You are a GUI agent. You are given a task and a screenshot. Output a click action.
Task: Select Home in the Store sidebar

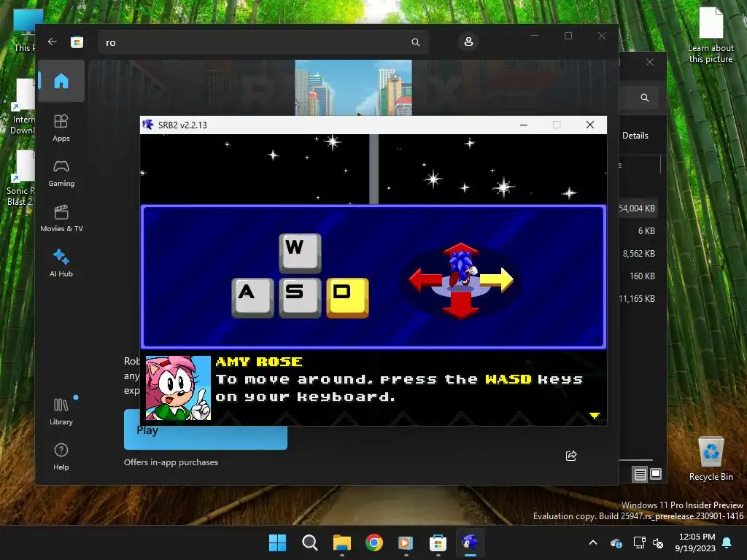[61, 81]
